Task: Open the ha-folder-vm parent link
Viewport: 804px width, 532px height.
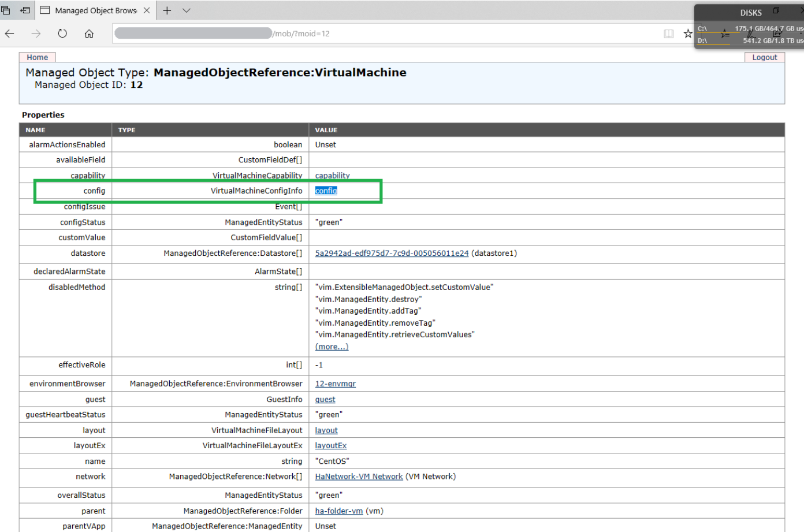Action: 338,511
